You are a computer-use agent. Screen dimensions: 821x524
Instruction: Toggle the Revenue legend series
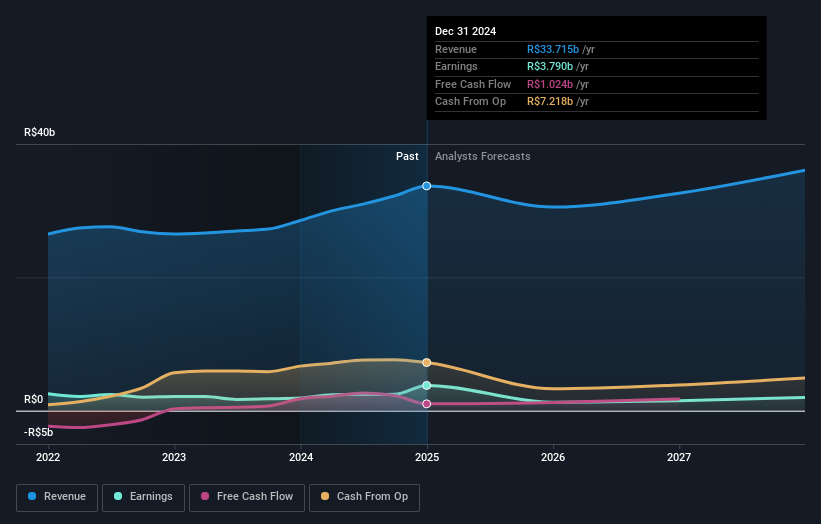click(57, 497)
